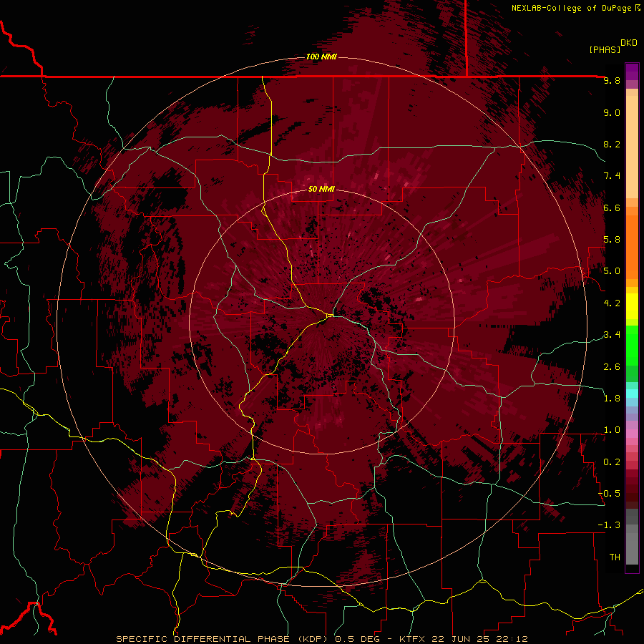
Task: Click the 8.2 value on color scale
Action: [x=612, y=144]
